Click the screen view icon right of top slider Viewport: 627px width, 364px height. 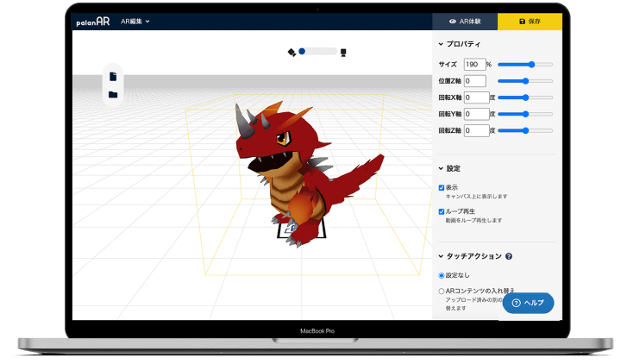[x=343, y=53]
